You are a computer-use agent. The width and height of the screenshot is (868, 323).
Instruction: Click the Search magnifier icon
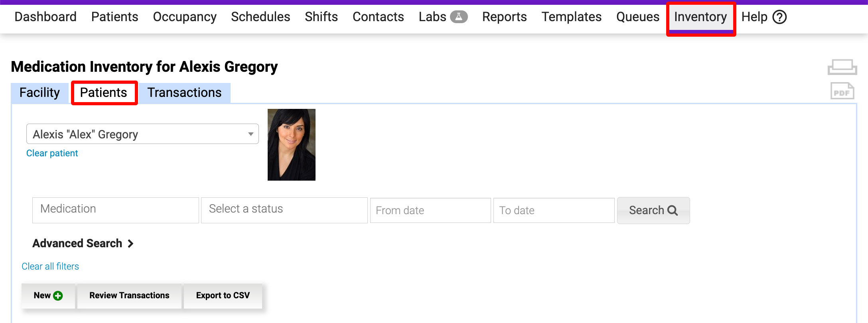click(673, 210)
